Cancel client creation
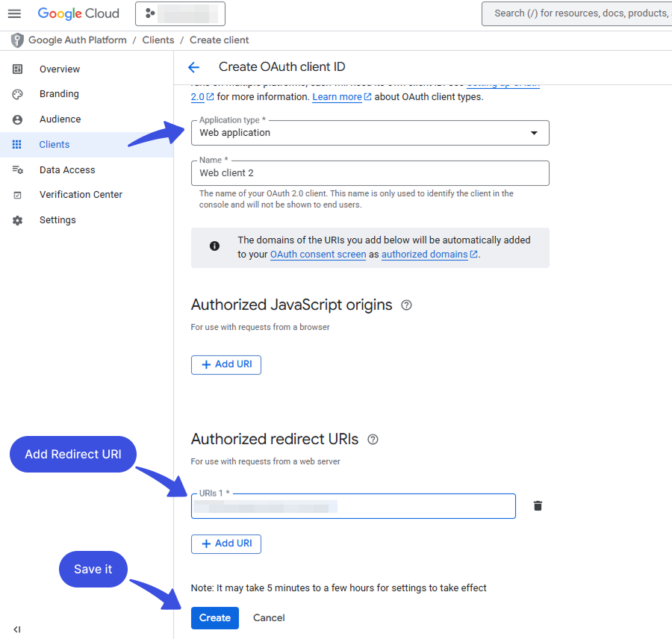672x639 pixels. click(x=268, y=617)
